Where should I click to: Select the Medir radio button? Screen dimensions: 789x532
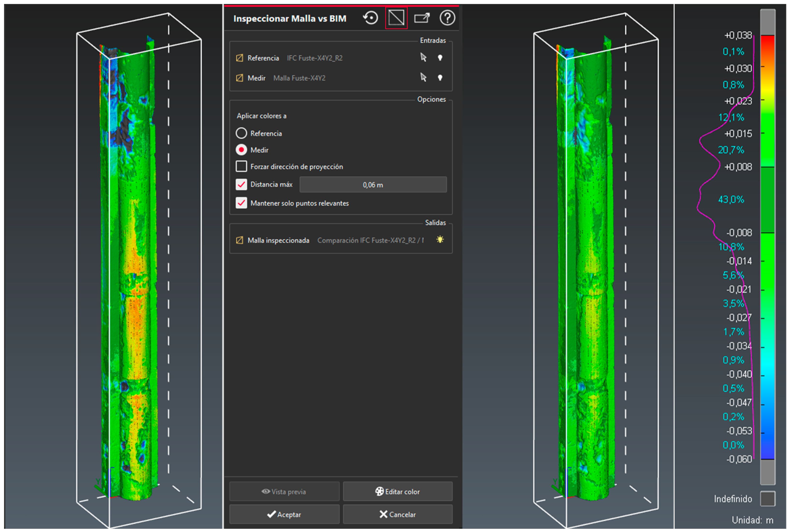pyautogui.click(x=241, y=150)
